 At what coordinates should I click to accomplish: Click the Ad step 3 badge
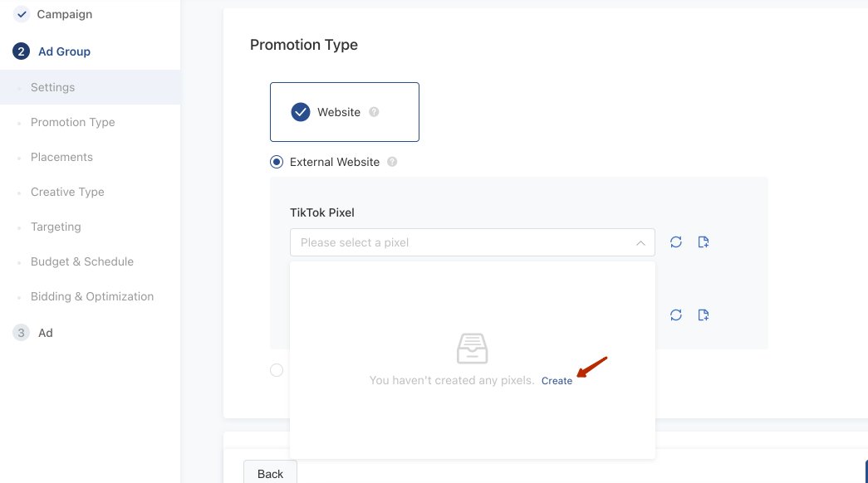pos(22,333)
